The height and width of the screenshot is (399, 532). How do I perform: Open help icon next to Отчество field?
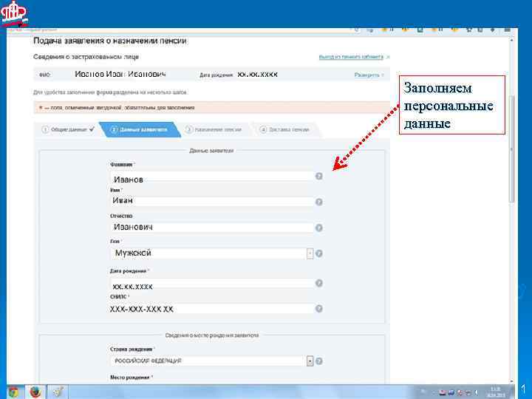[x=319, y=228]
